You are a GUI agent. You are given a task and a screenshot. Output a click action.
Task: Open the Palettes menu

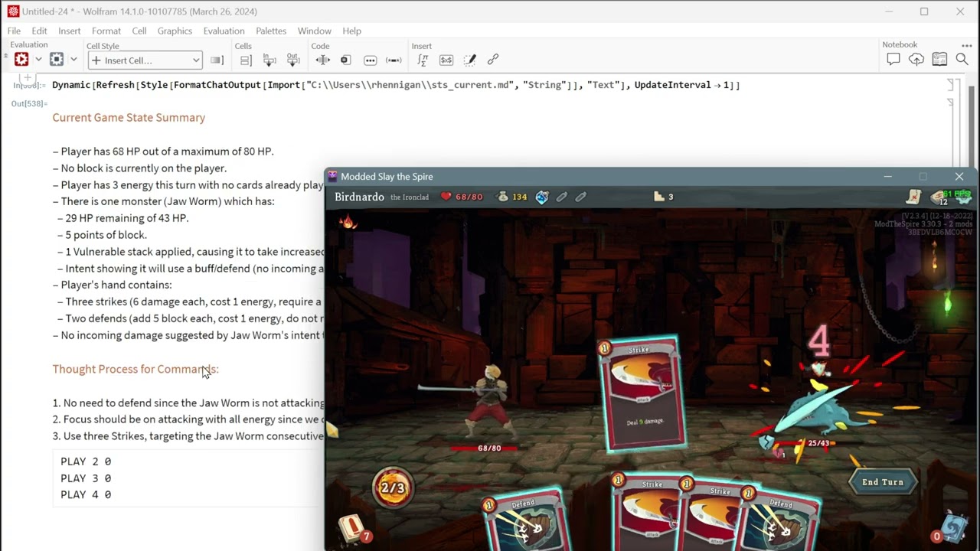tap(271, 31)
